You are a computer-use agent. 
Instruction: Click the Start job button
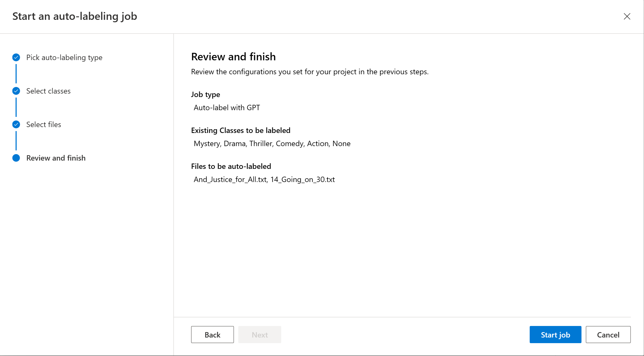coord(555,335)
